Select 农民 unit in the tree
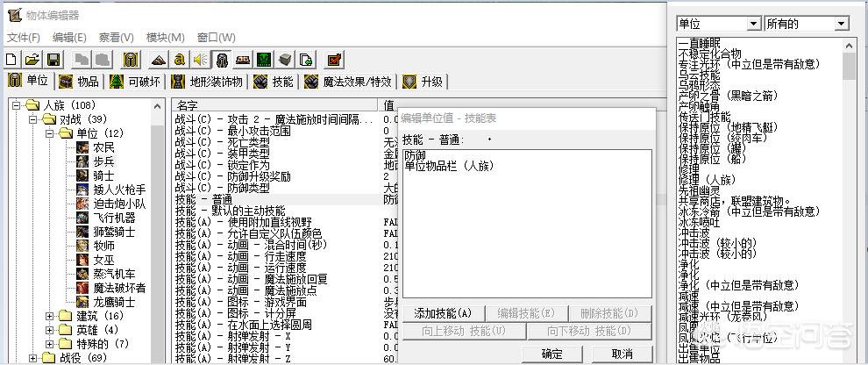868x365 pixels. [x=103, y=147]
